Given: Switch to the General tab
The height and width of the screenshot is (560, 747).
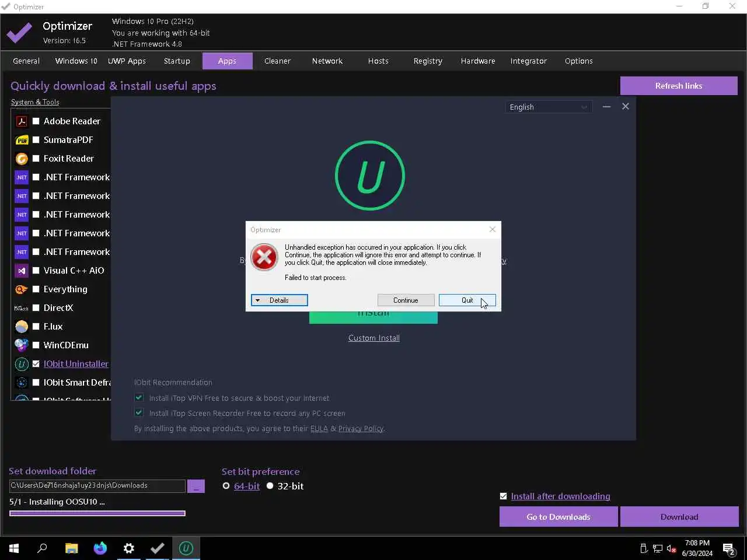Looking at the screenshot, I should [x=26, y=61].
